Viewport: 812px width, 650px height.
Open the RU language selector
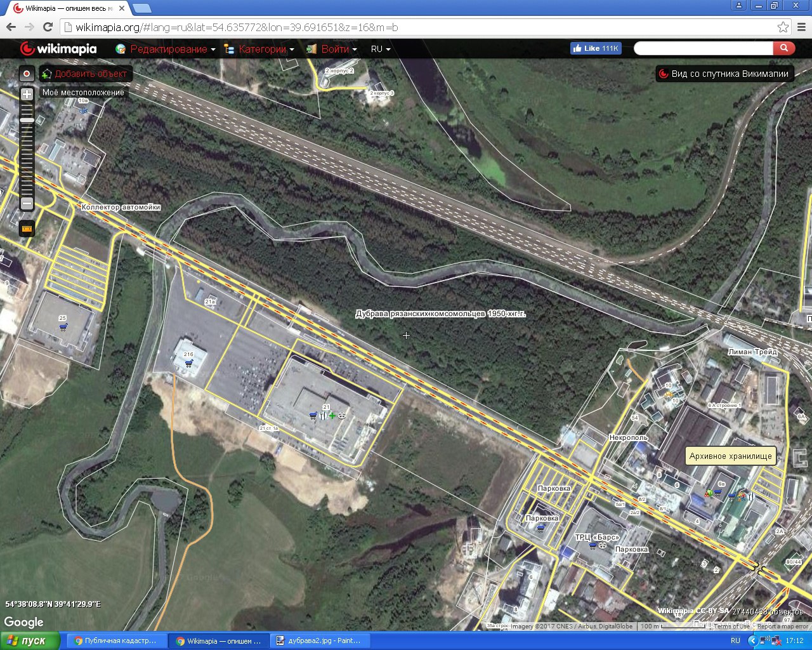click(x=381, y=49)
